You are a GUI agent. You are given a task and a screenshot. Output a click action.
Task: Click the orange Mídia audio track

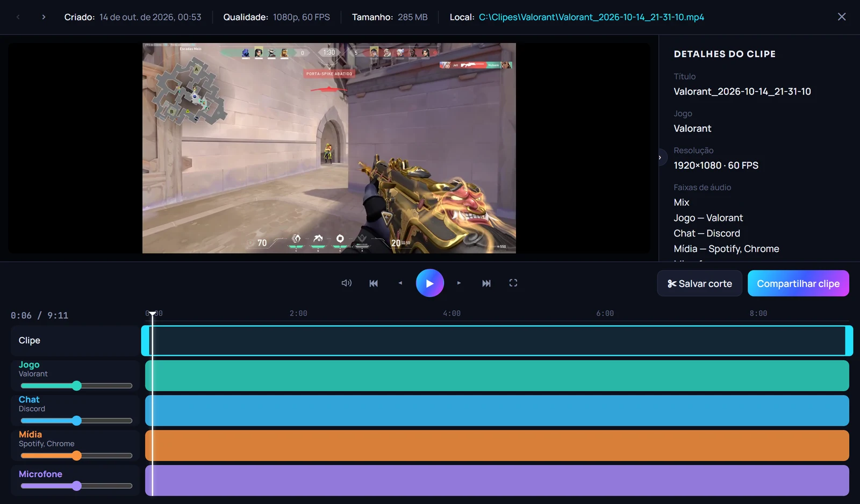click(497, 445)
